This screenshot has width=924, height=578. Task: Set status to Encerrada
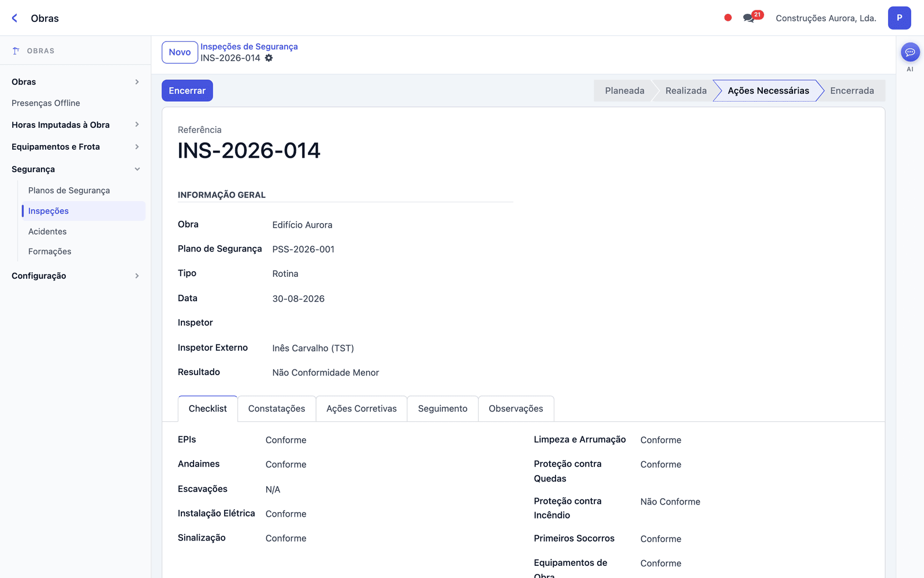852,91
